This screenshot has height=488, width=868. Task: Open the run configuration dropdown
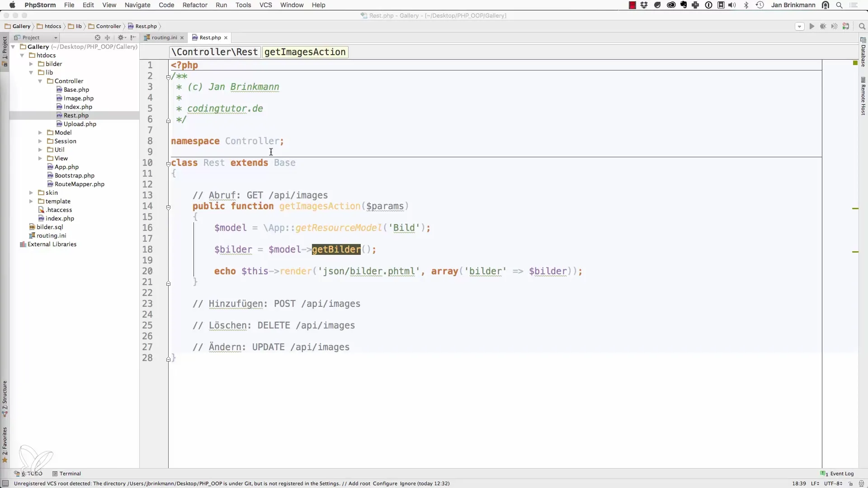pyautogui.click(x=799, y=26)
